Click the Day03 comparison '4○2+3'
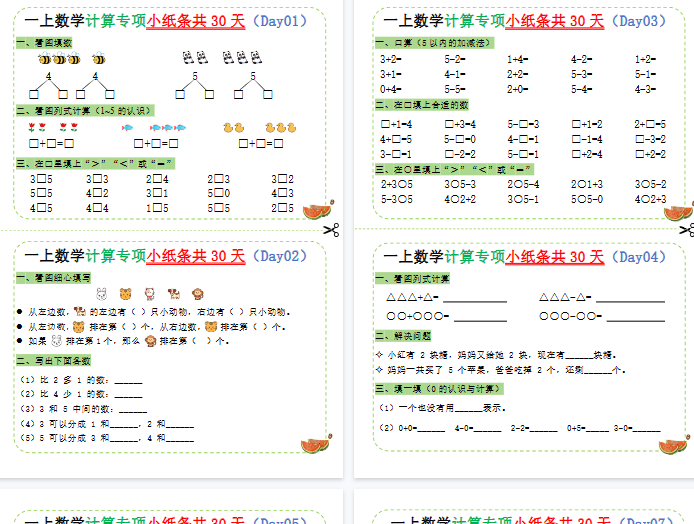 click(650, 199)
